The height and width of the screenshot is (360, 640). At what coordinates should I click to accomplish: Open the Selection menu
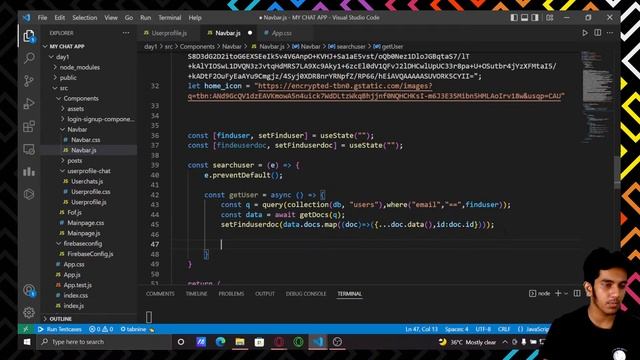click(x=84, y=18)
